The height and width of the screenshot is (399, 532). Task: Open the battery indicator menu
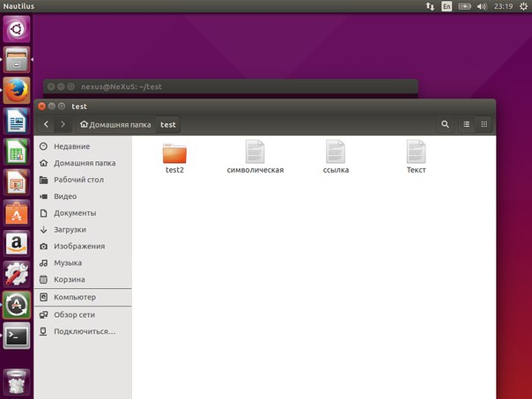tap(464, 6)
